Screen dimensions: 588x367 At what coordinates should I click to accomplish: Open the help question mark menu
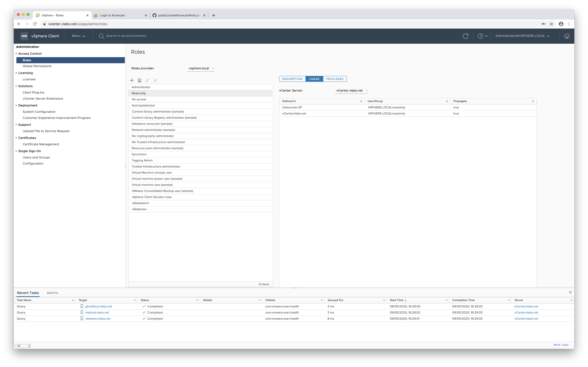482,36
